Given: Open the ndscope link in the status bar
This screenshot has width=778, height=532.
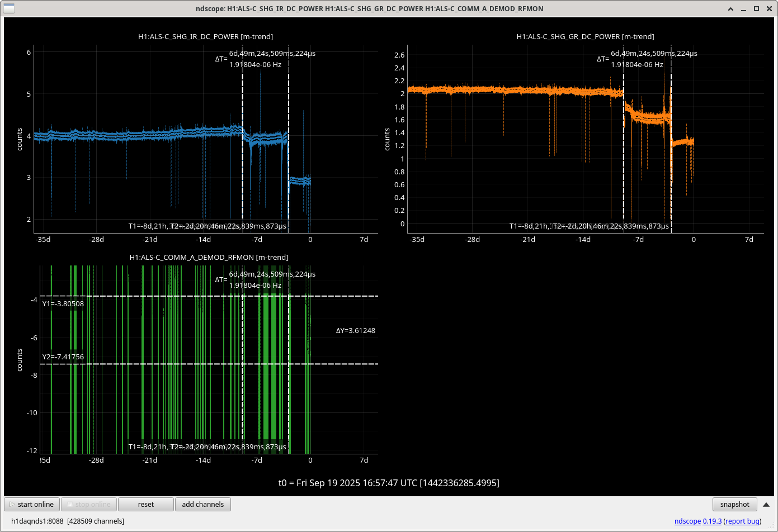Looking at the screenshot, I should pos(687,521).
